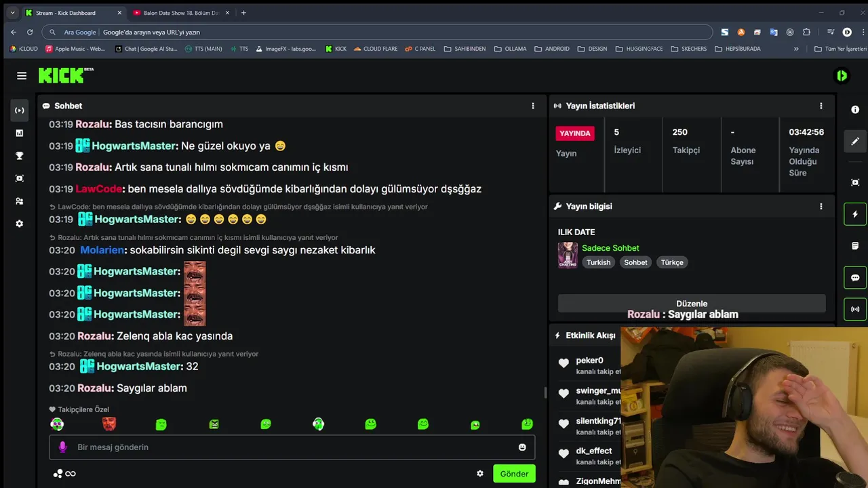Toggle the stream preview icon in right sidebar
This screenshot has height=488, width=868.
(x=855, y=182)
